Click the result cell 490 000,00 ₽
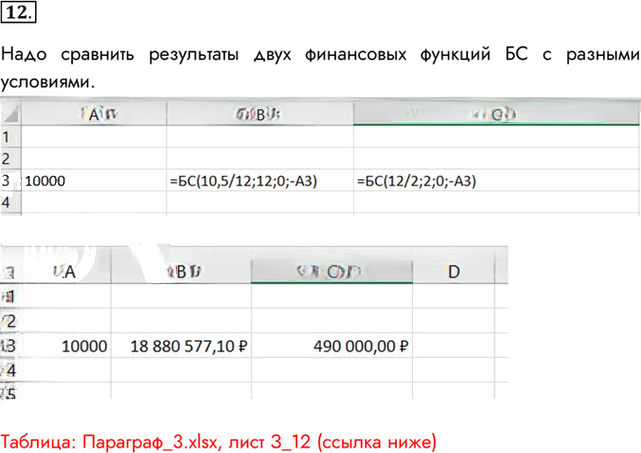This screenshot has width=641, height=453. [x=332, y=346]
